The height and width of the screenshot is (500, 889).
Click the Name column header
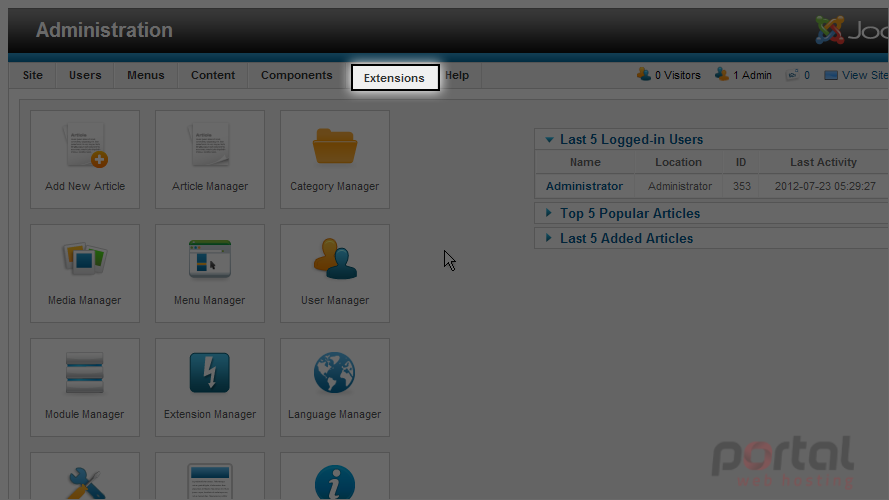coord(585,162)
